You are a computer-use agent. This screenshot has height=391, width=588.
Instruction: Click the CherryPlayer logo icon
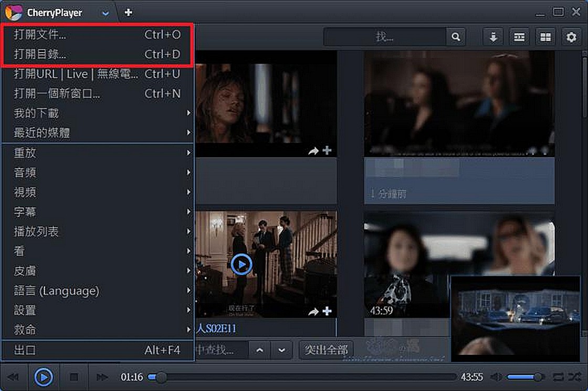coord(14,13)
